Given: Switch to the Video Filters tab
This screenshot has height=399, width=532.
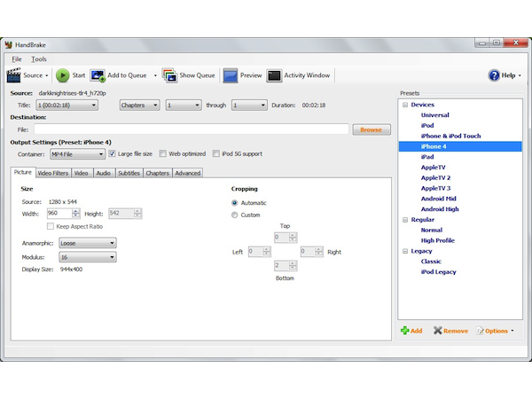Looking at the screenshot, I should (53, 173).
